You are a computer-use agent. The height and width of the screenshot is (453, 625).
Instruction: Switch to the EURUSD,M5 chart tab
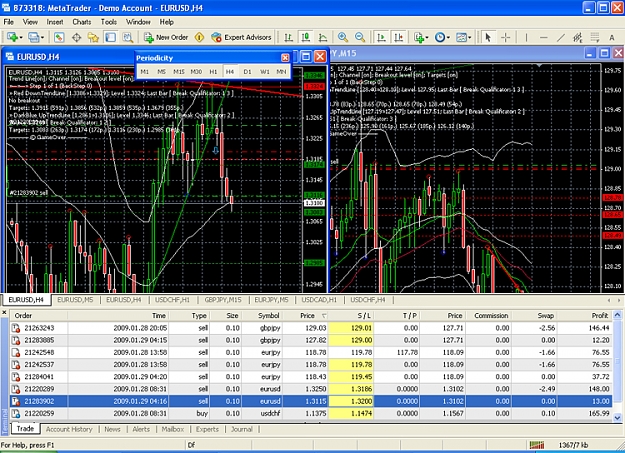[75, 300]
